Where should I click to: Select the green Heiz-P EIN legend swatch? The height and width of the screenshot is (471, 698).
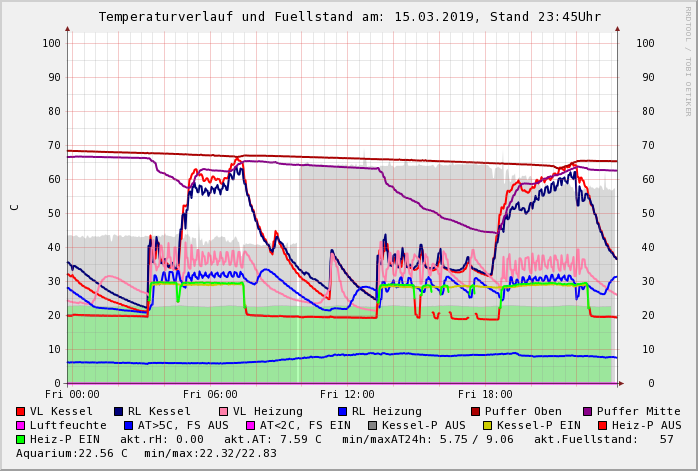point(21,439)
